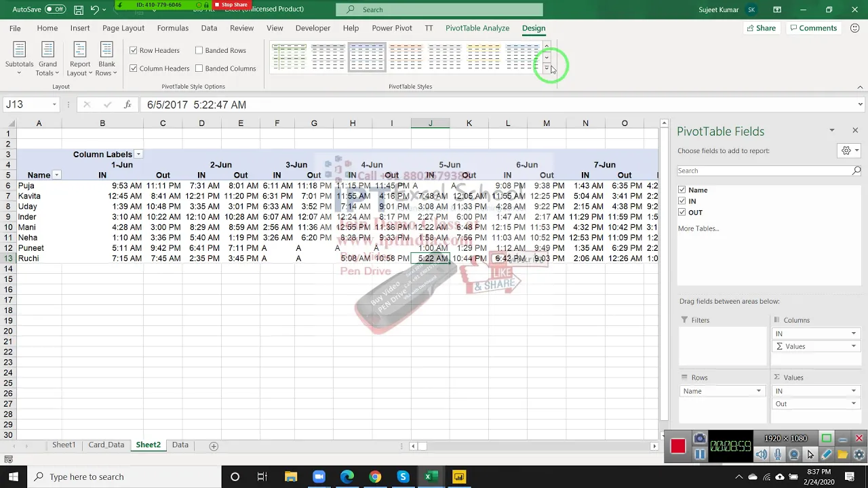Image resolution: width=868 pixels, height=488 pixels.
Task: Open Microsoft Edge from the taskbar
Action: pos(347,476)
